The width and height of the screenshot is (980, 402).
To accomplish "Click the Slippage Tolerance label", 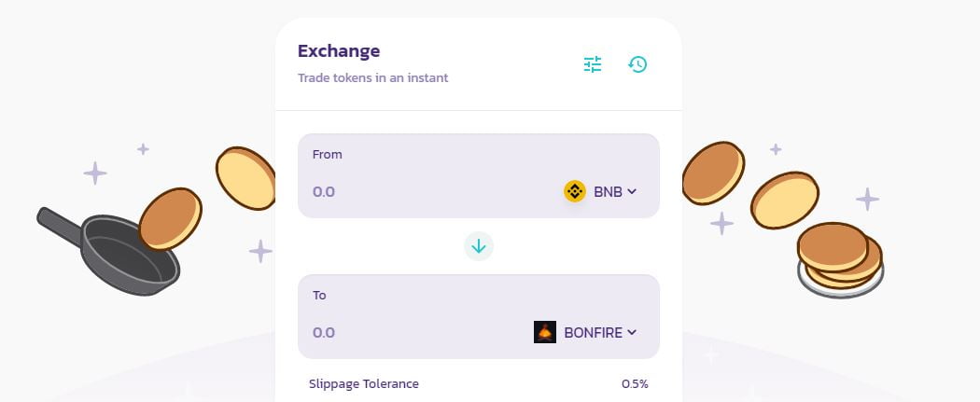I will click(x=364, y=383).
